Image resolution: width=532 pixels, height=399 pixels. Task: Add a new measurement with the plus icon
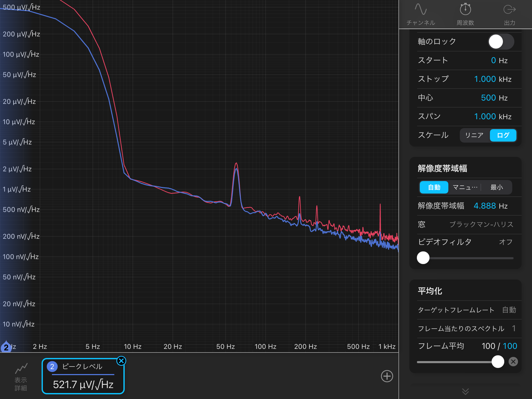coord(387,376)
